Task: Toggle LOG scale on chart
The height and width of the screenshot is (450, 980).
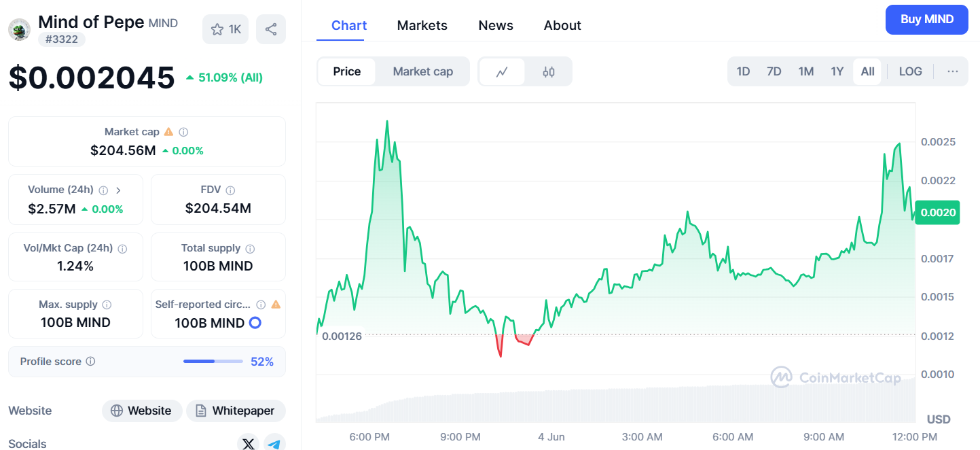Action: (x=910, y=71)
